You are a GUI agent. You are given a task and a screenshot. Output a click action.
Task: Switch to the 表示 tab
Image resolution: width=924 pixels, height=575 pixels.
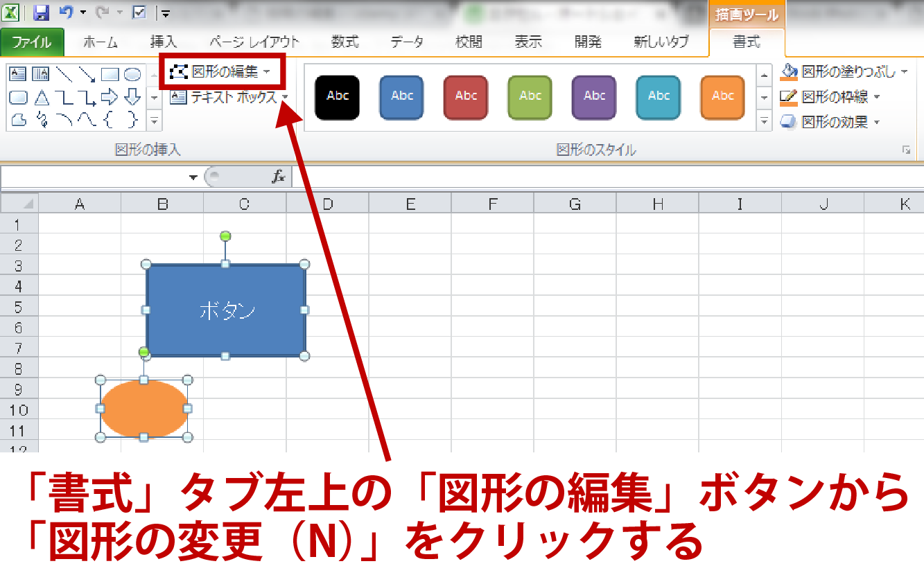pyautogui.click(x=528, y=42)
